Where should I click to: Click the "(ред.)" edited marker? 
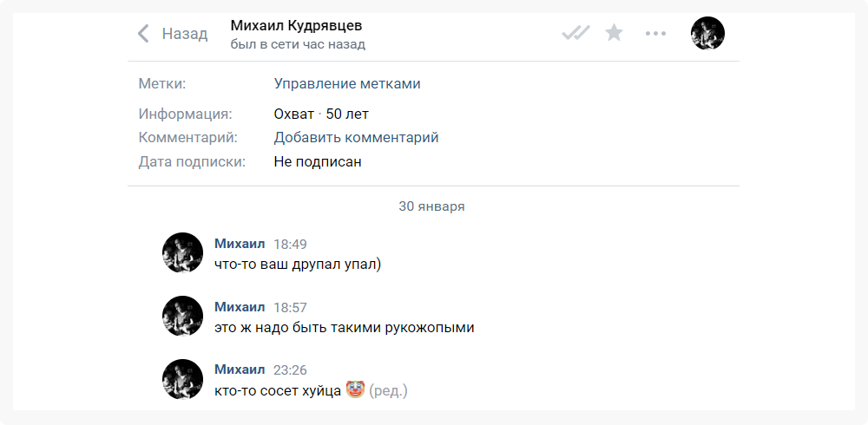click(x=388, y=391)
